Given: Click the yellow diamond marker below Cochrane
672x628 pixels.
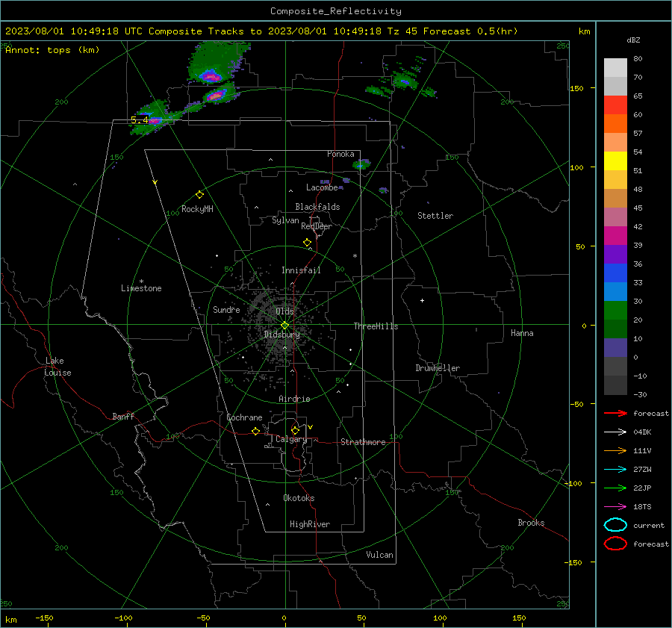Looking at the screenshot, I should [255, 431].
